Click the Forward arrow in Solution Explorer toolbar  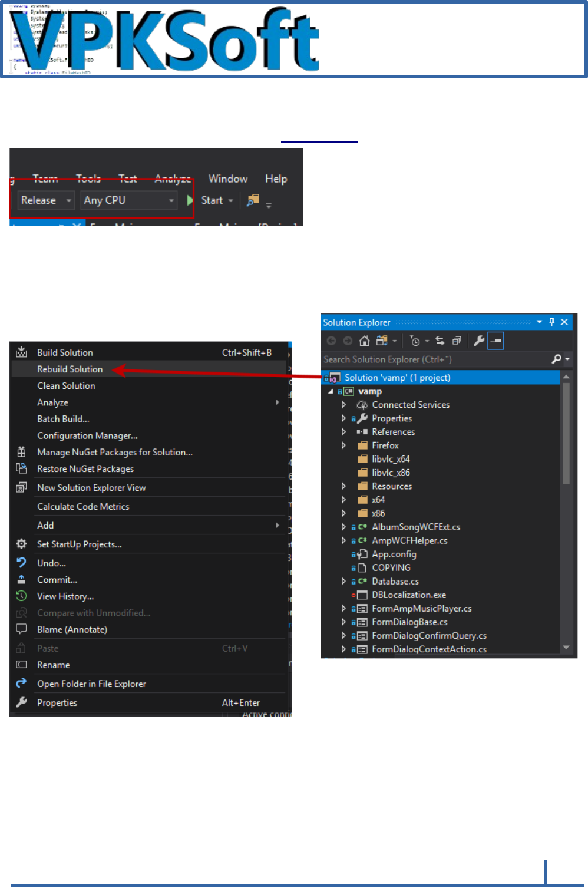click(348, 341)
